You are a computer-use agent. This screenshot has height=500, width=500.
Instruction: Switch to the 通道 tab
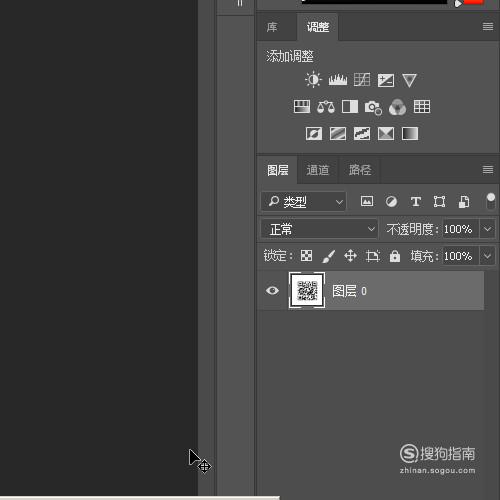click(x=318, y=170)
